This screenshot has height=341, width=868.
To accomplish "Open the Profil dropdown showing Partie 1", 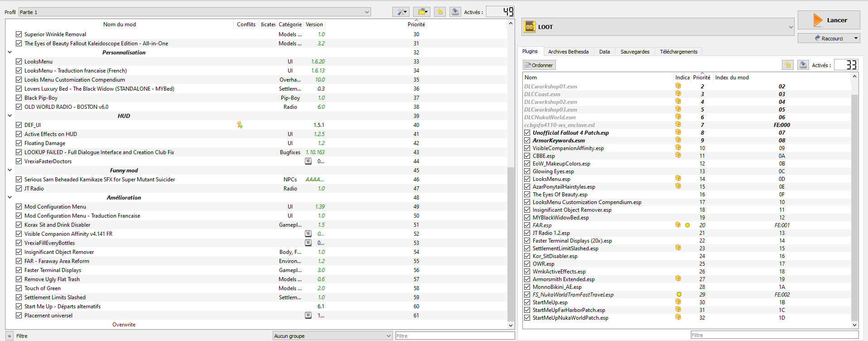I will (194, 12).
